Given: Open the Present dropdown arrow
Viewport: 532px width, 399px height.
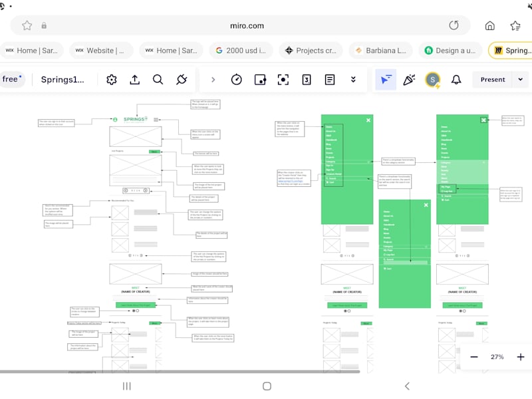Looking at the screenshot, I should 521,80.
